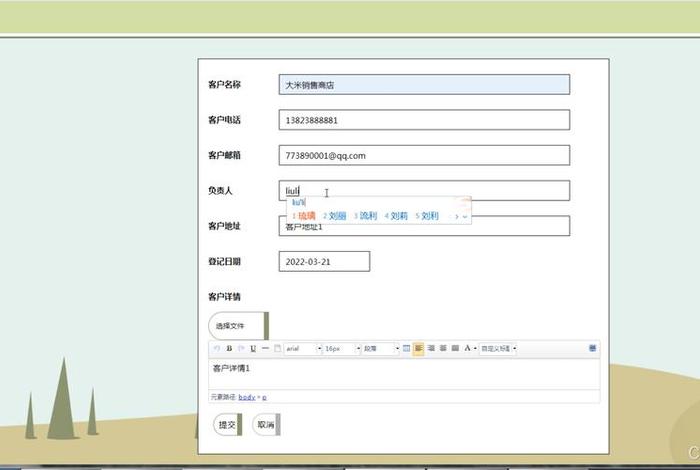The height and width of the screenshot is (470, 700).
Task: Choose IME candidate 2 刘丽
Action: (x=335, y=216)
